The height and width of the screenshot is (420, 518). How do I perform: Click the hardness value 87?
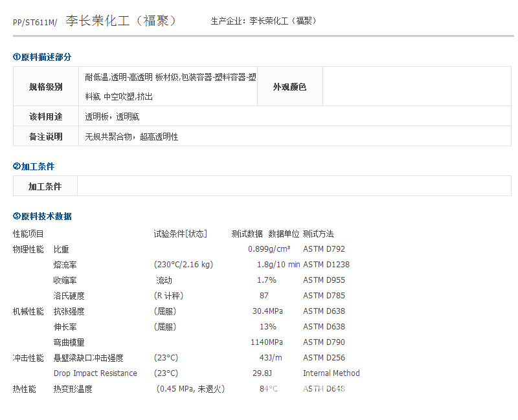tap(264, 296)
